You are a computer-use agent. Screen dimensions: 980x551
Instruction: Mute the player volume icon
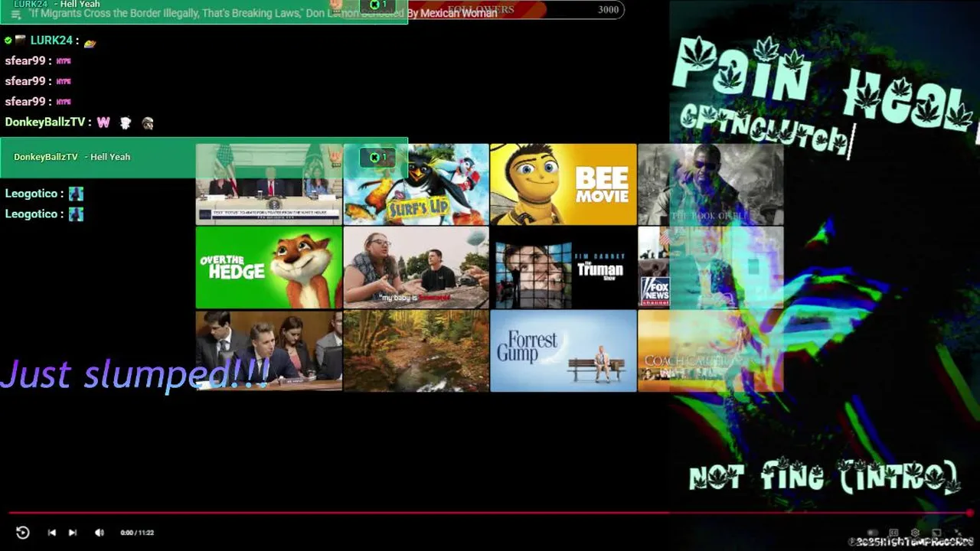pos(99,533)
